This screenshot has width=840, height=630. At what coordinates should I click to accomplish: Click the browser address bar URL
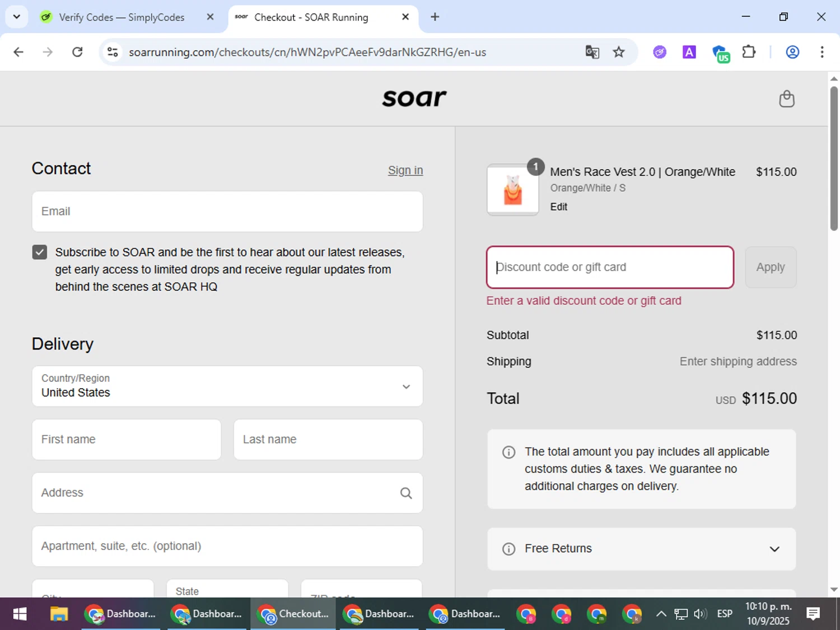(x=307, y=52)
